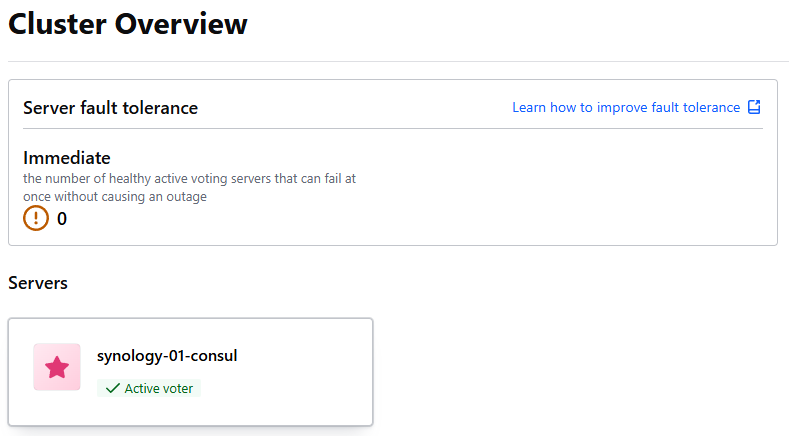
Task: Click the fault tolerance value 0
Action: 62,219
